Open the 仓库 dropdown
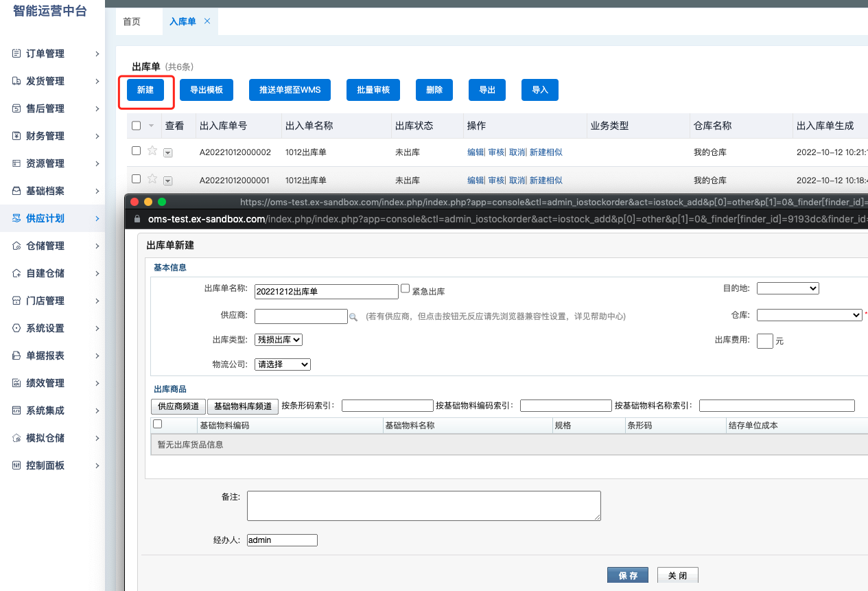The image size is (868, 591). [810, 315]
